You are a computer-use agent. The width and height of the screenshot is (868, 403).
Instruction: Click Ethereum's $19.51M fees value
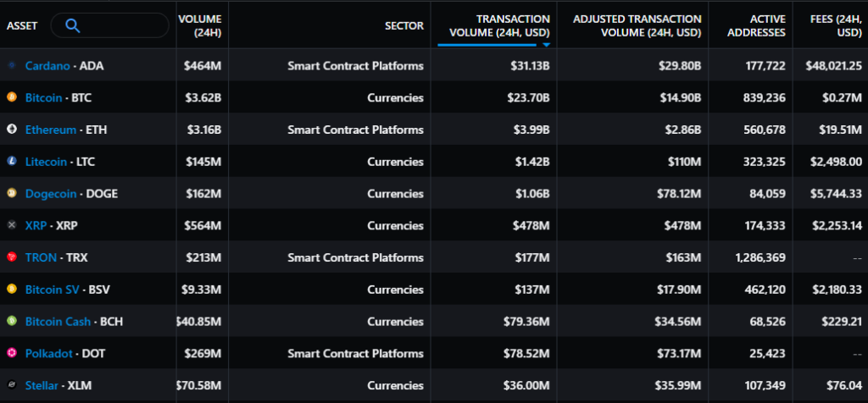click(x=840, y=130)
